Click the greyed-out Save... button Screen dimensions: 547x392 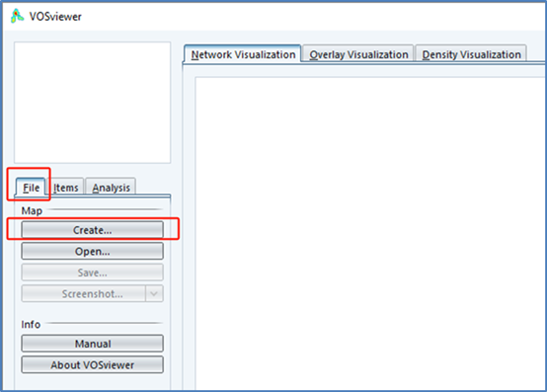(x=93, y=273)
